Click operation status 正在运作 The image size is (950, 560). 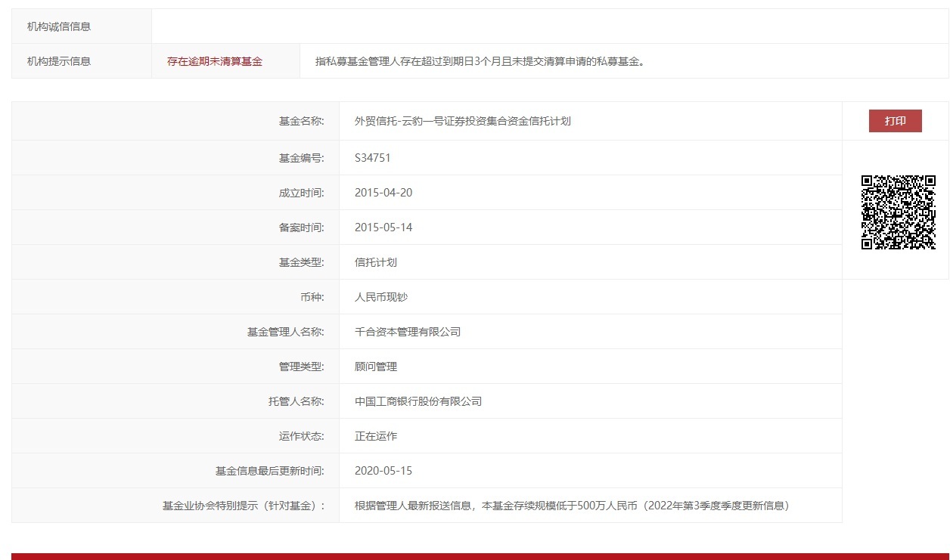point(375,436)
